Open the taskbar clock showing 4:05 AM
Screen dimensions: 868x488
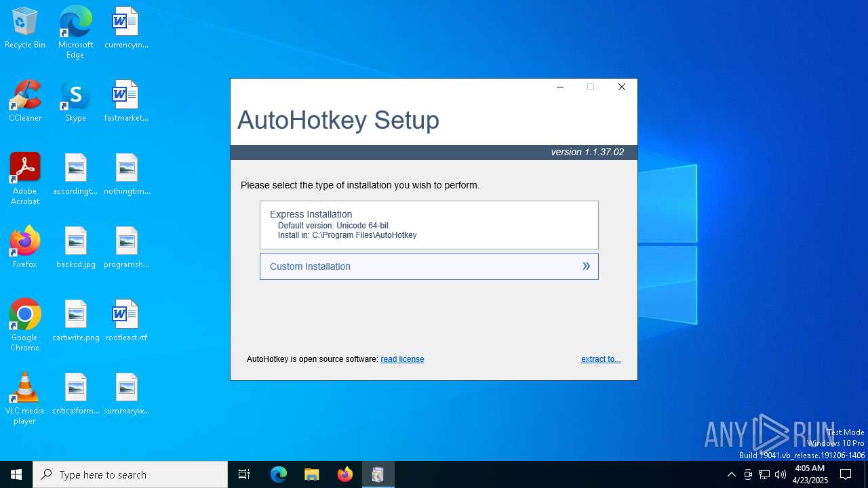click(810, 474)
